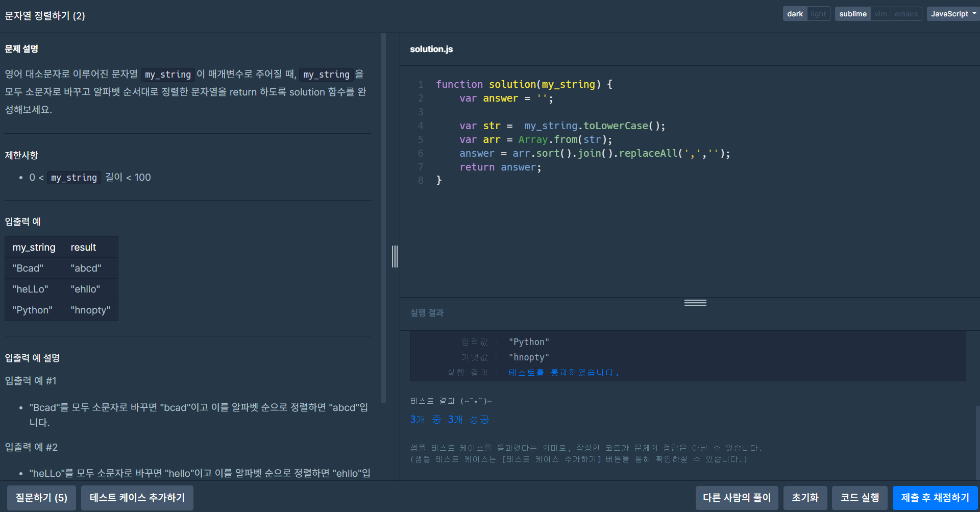Submit with 제출 후 채점하기 button
980x512 pixels.
935,498
